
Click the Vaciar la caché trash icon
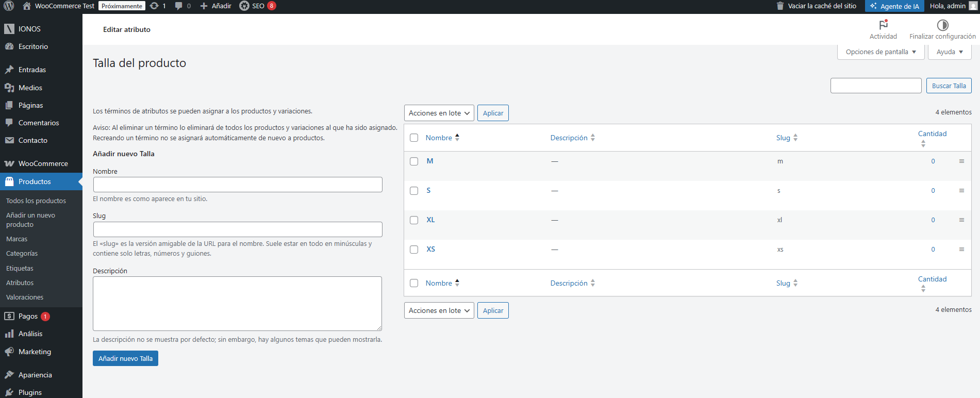coord(780,6)
